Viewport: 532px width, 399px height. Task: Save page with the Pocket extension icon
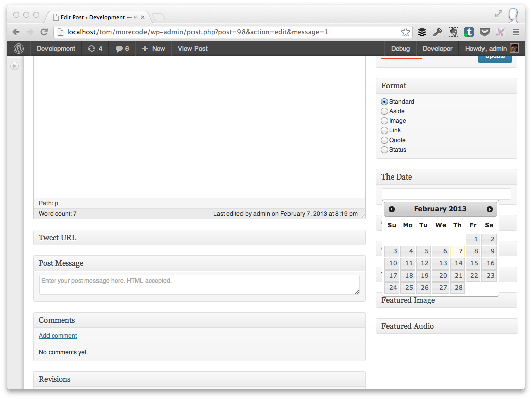(x=485, y=31)
